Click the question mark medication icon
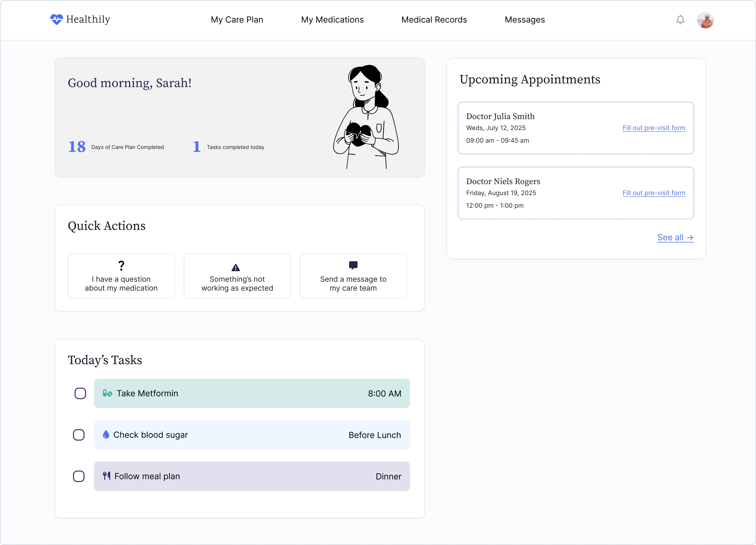756x545 pixels. (x=121, y=265)
